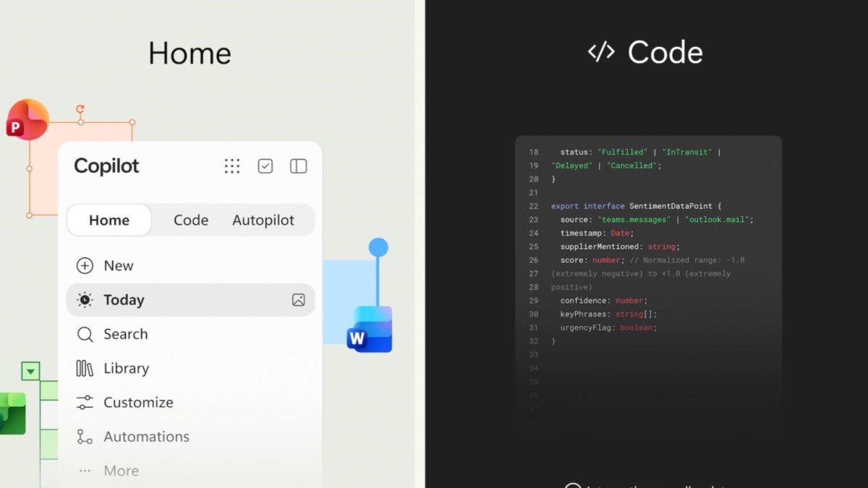
Task: Click the sun-clock icon beside Today
Action: (85, 300)
